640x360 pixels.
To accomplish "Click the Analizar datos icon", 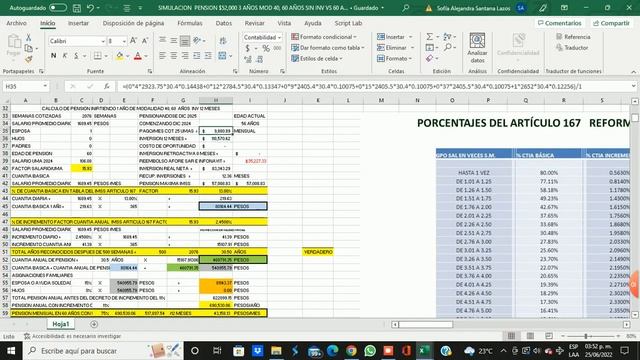I will pos(477,48).
